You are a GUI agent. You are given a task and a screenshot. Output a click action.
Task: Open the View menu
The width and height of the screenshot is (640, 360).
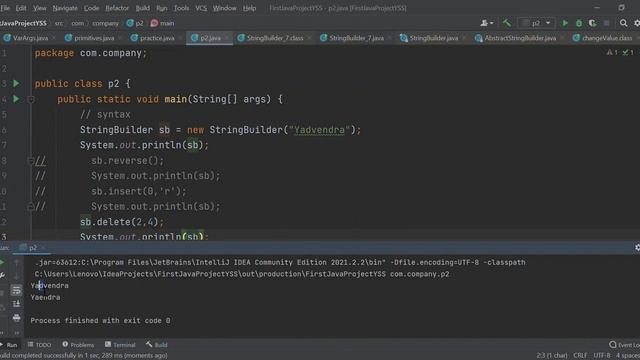[x=40, y=8]
